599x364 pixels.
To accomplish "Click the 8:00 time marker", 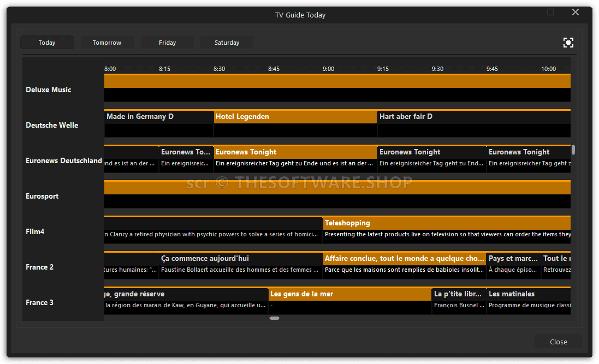I will click(x=110, y=69).
